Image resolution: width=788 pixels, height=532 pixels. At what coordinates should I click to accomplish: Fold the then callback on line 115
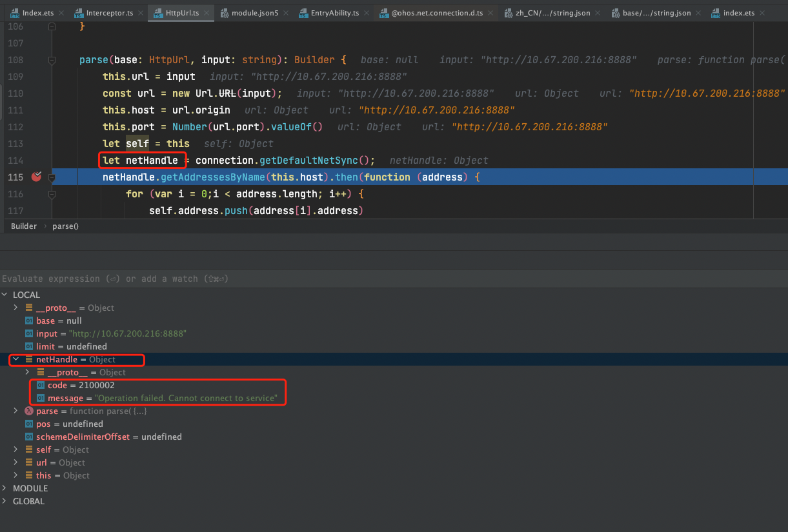click(x=52, y=177)
